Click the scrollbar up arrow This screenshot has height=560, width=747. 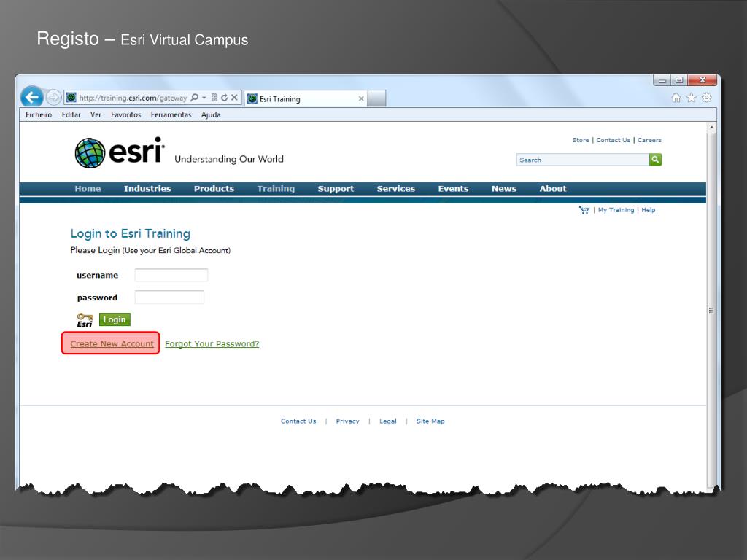pos(711,128)
